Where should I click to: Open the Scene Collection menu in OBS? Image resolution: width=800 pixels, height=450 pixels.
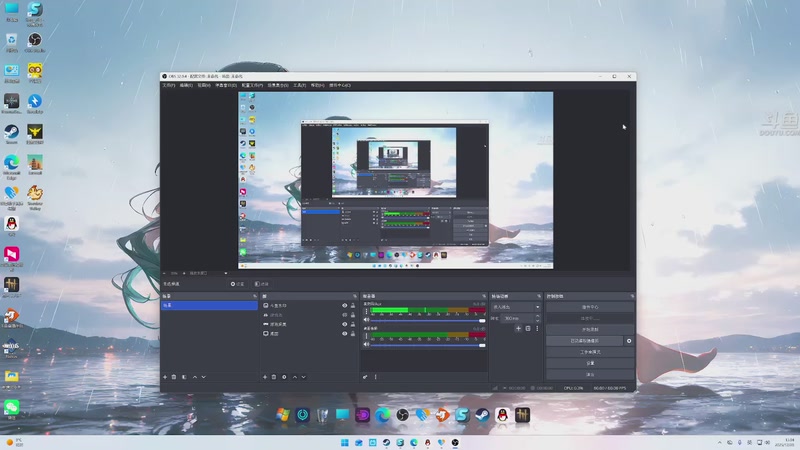[x=278, y=85]
